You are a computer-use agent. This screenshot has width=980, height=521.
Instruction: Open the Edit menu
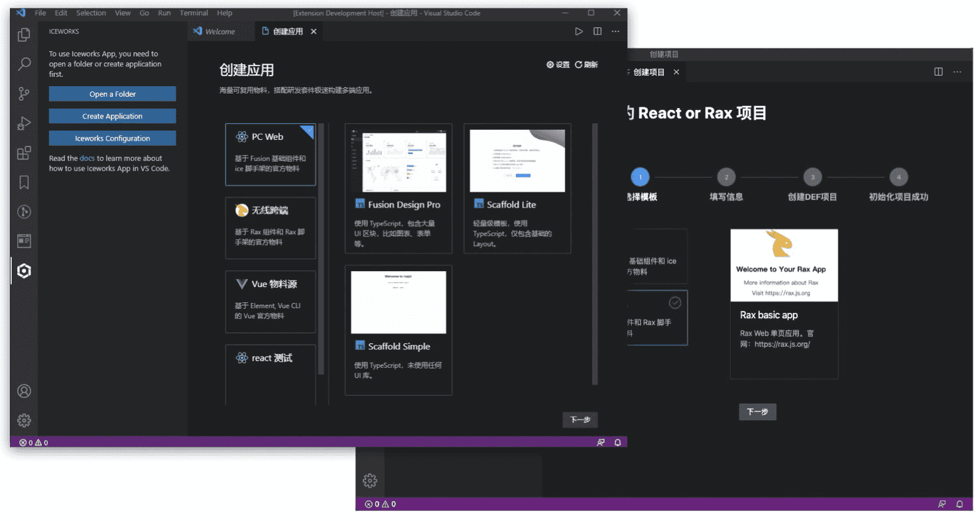61,13
